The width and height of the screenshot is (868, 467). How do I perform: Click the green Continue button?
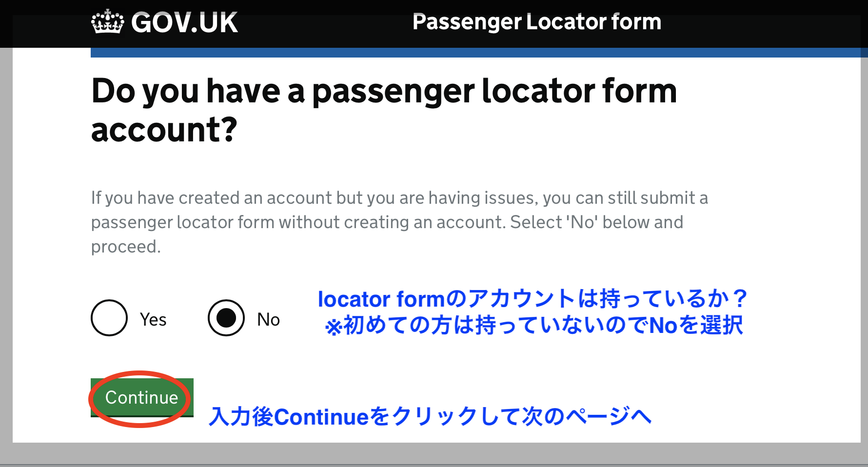[142, 398]
